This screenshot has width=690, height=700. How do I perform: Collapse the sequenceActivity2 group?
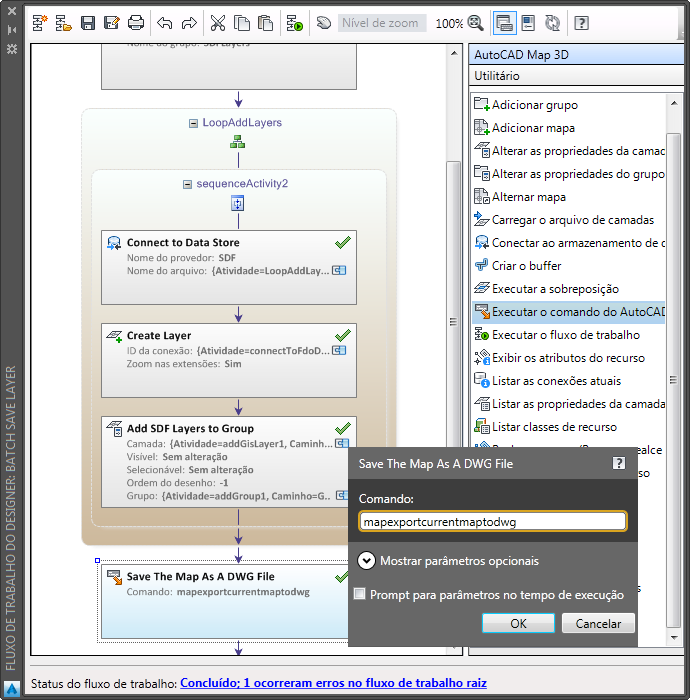point(187,184)
